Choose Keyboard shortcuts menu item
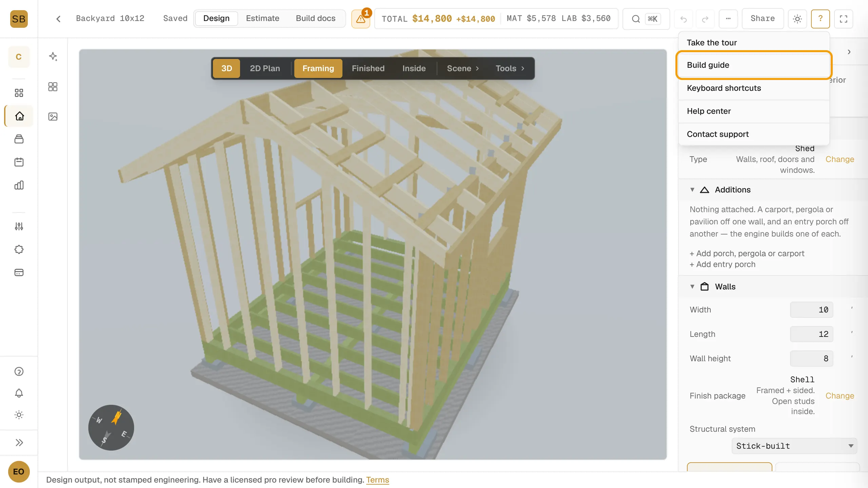The image size is (868, 488). point(754,88)
